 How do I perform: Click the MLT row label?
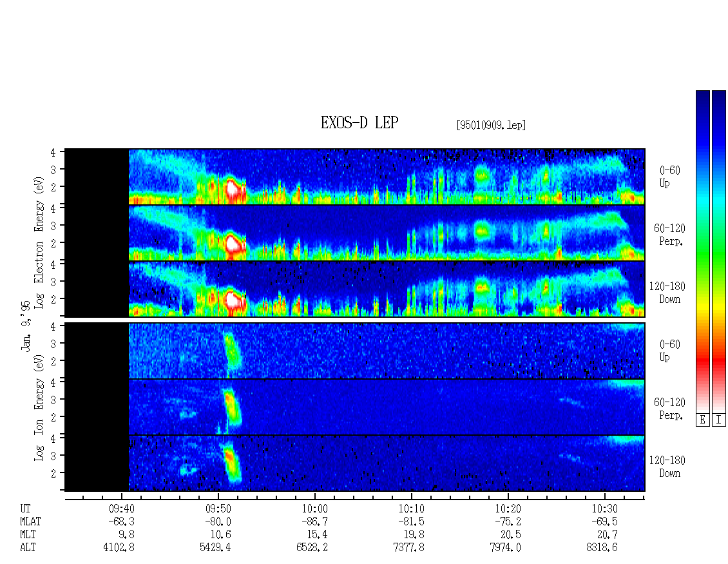(28, 535)
